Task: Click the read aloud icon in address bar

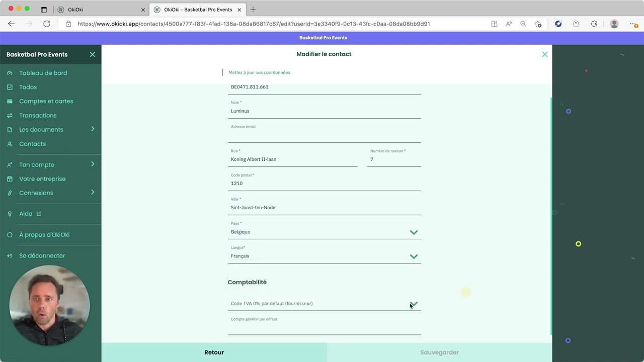Action: tap(509, 24)
